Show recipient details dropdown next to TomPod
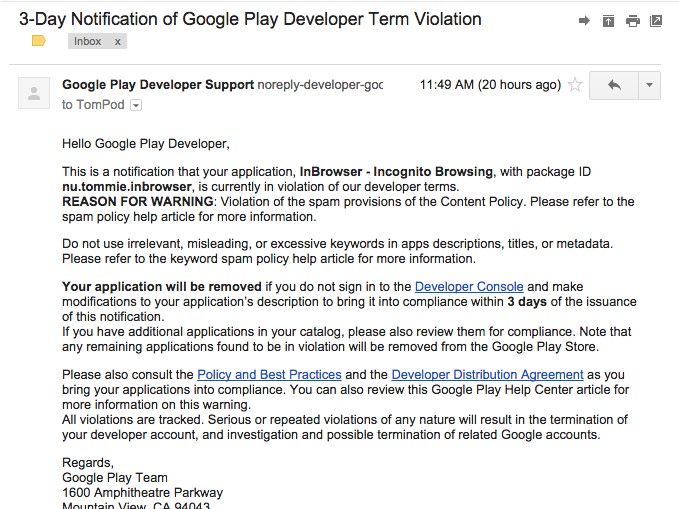Viewport: 679px width, 509px height. pyautogui.click(x=136, y=105)
